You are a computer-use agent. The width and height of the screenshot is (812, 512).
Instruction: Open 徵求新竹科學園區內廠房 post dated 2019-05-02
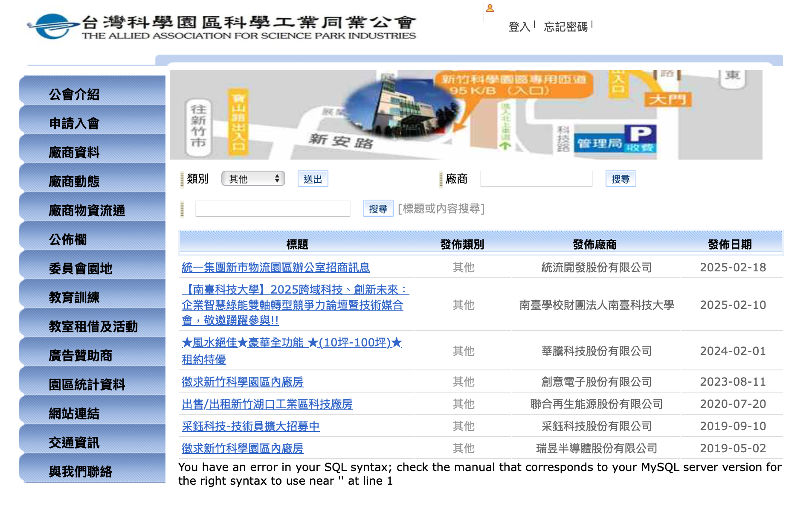coord(242,448)
